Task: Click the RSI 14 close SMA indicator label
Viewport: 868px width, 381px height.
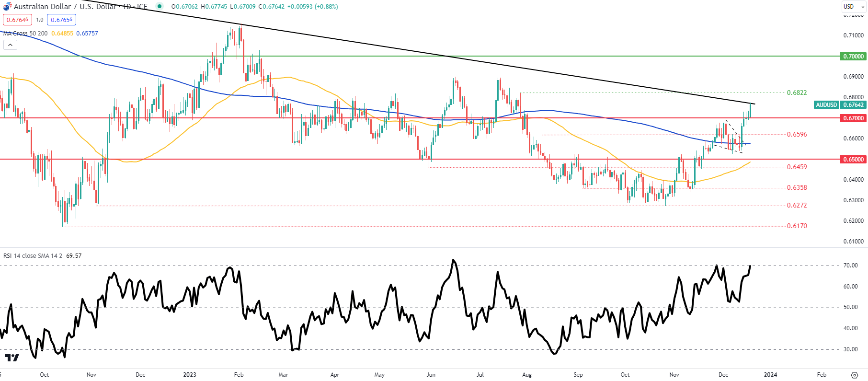Action: coord(33,256)
